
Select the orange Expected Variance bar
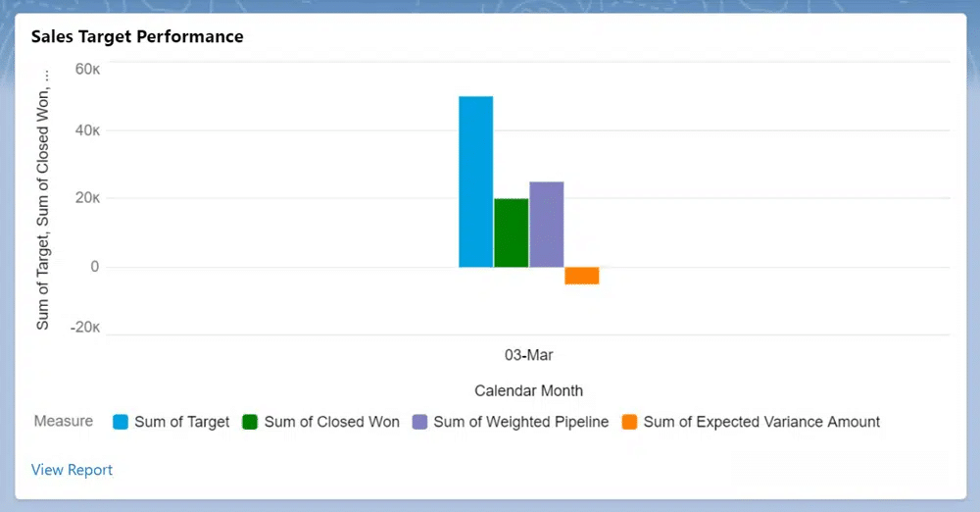pos(581,276)
